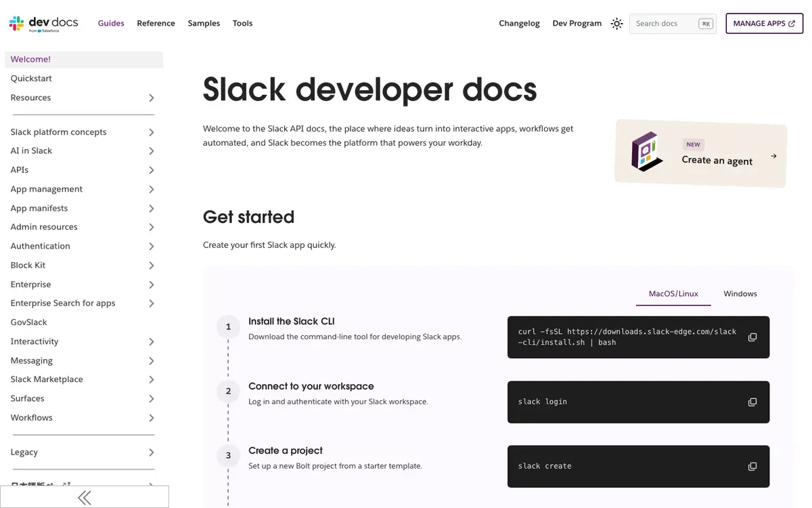Click the Create an agent illustration icon
This screenshot has width=812, height=508.
pos(647,151)
